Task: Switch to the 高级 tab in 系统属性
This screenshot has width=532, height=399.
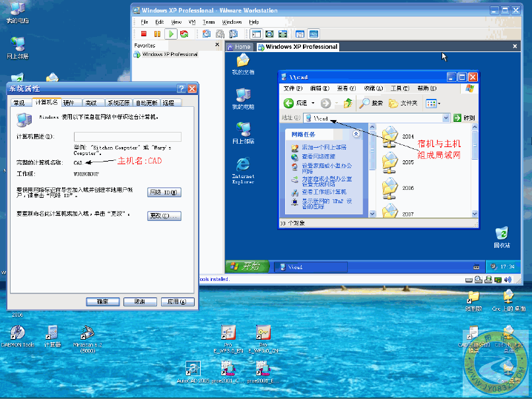Action: click(91, 102)
